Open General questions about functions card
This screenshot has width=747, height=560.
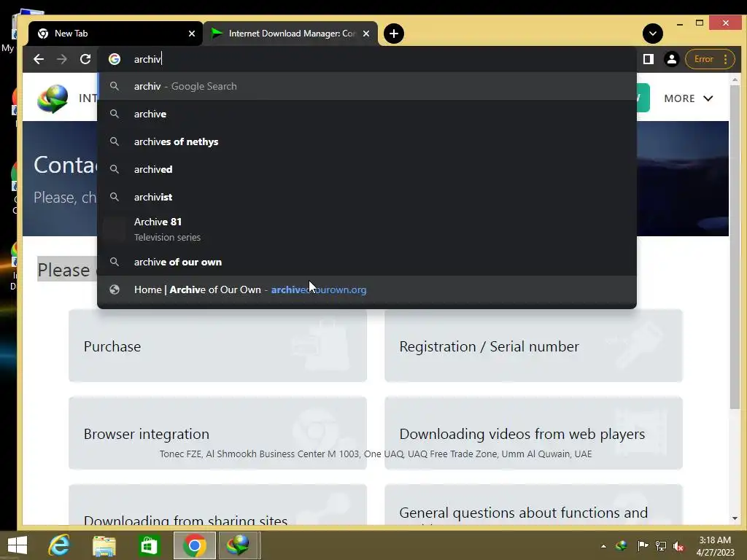coord(533,505)
